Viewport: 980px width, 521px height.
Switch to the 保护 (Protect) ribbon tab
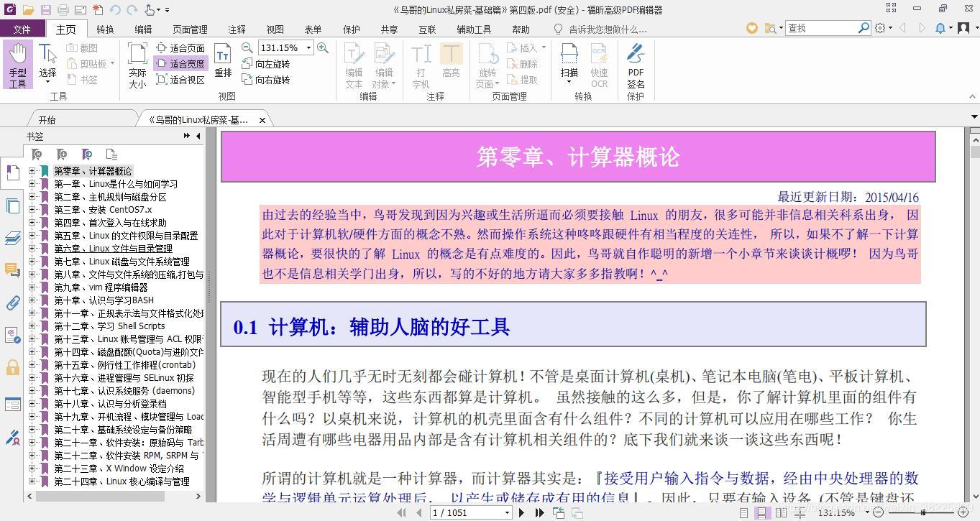click(x=351, y=29)
